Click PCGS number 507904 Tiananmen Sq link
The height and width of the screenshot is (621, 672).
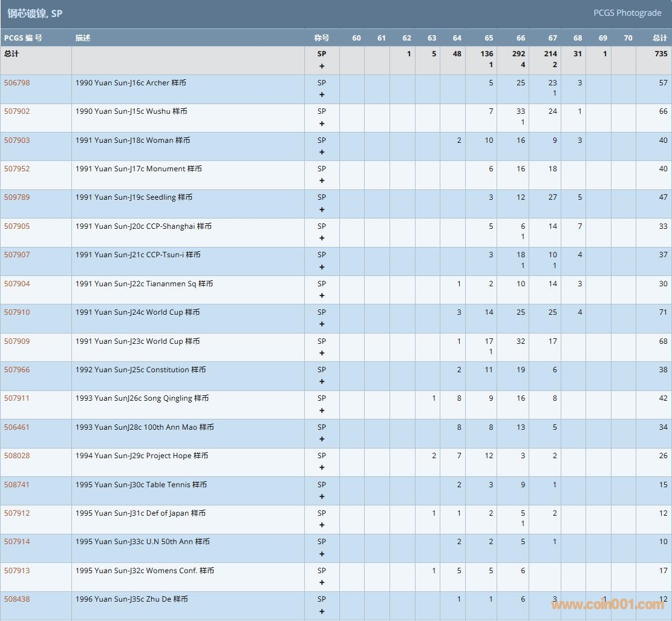(x=17, y=284)
